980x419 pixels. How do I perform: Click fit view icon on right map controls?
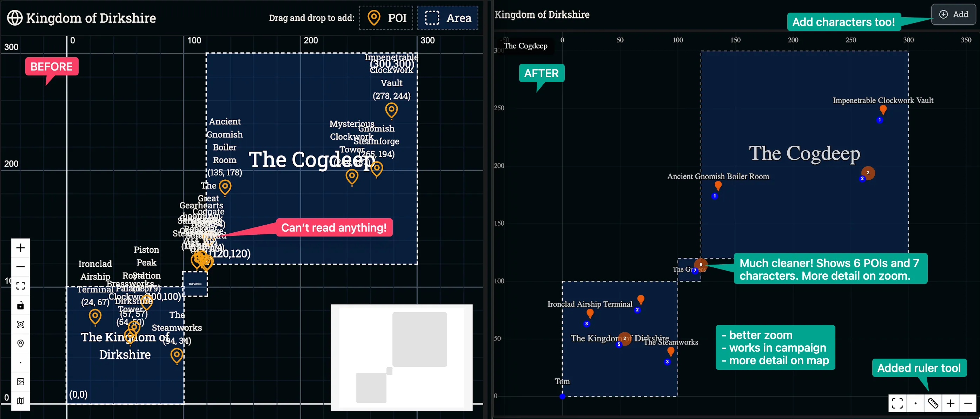coord(898,403)
